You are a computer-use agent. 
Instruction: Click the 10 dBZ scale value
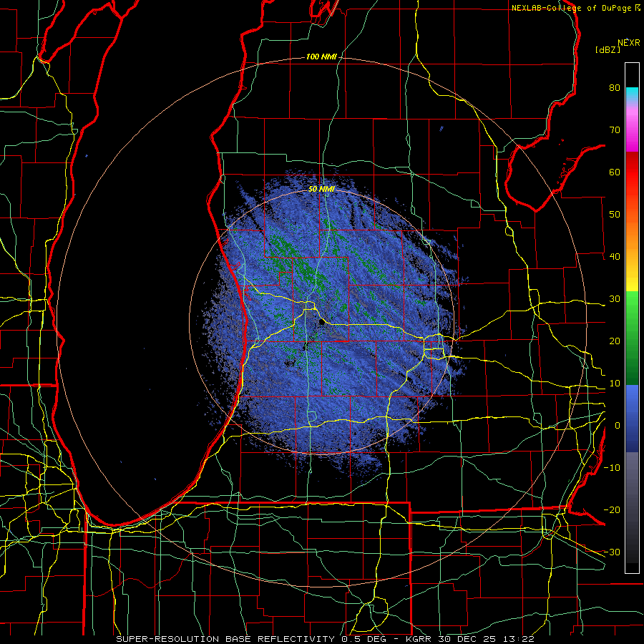pyautogui.click(x=615, y=384)
